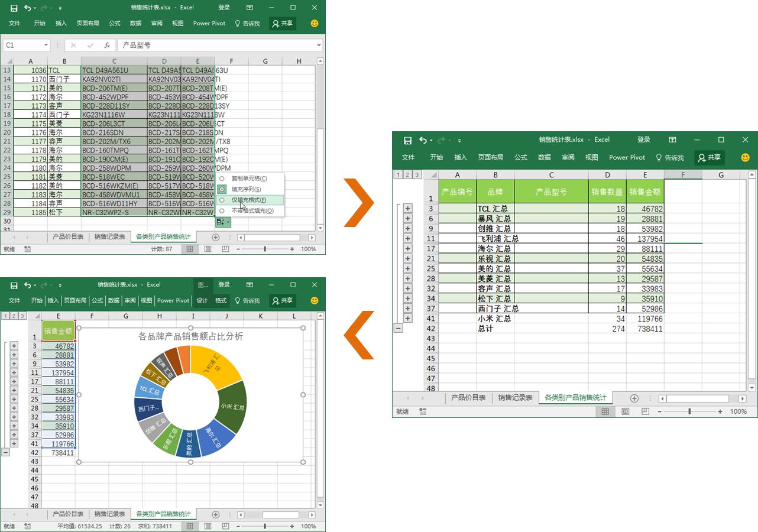The width and height of the screenshot is (758, 532).
Task: Click the smiley feedback icon in the ribbon
Action: pyautogui.click(x=314, y=23)
